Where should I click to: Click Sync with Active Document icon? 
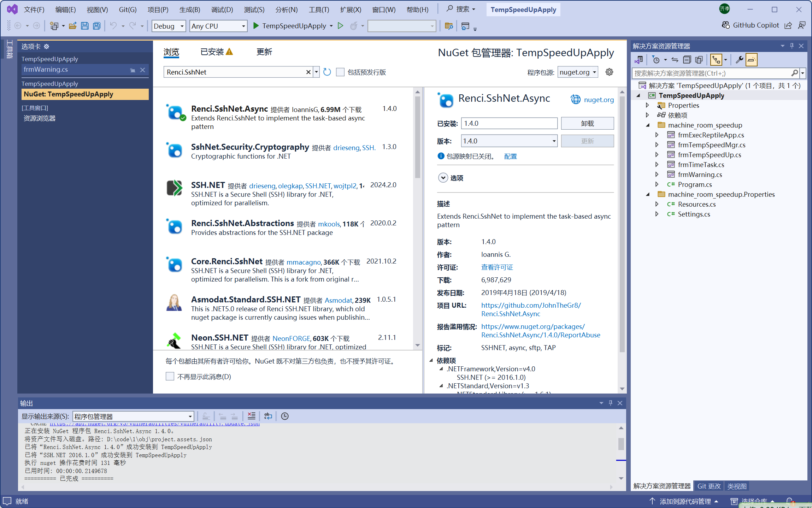click(675, 60)
